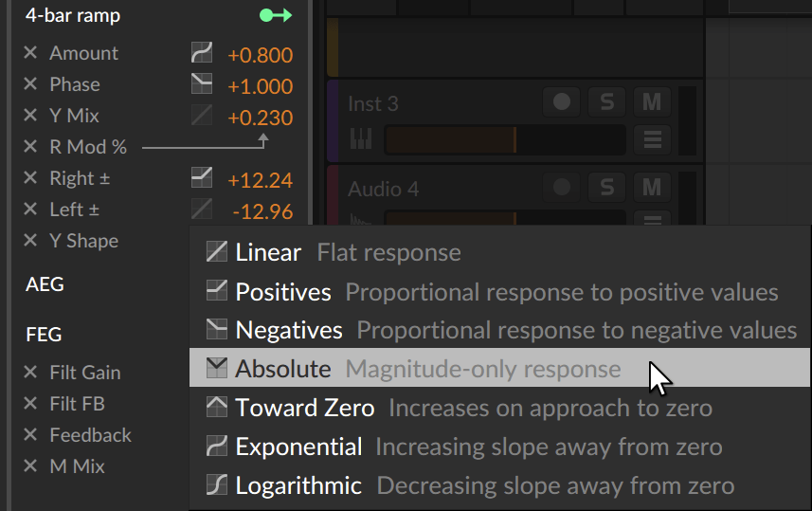Screen dimensions: 812x511
Task: Remove the Filt Gain modulation entry
Action: coord(30,373)
